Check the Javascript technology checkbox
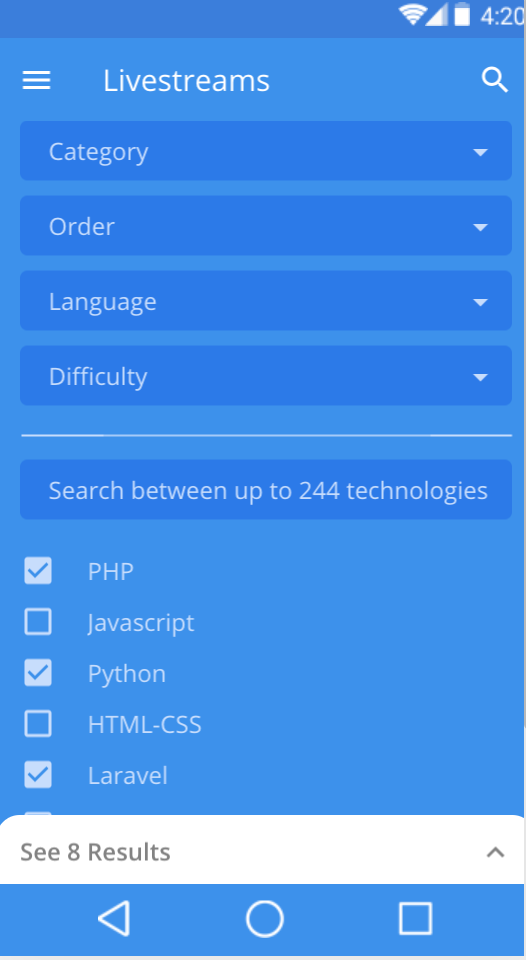 pos(38,622)
